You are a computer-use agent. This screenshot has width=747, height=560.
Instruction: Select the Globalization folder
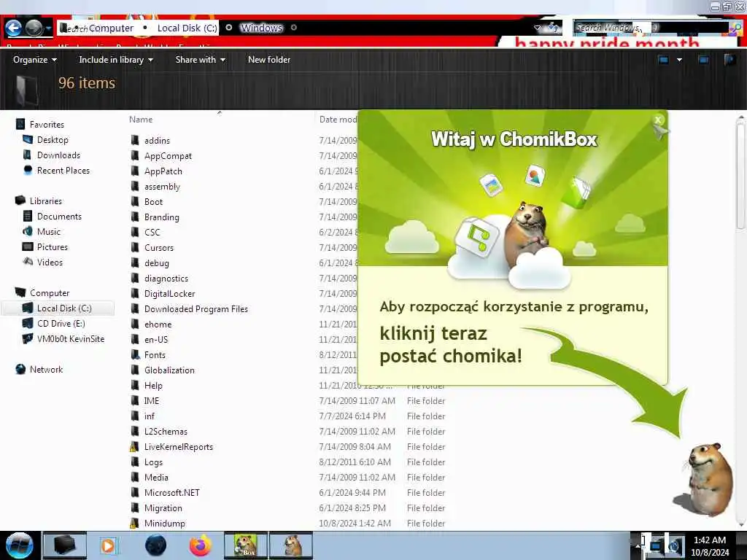(169, 370)
